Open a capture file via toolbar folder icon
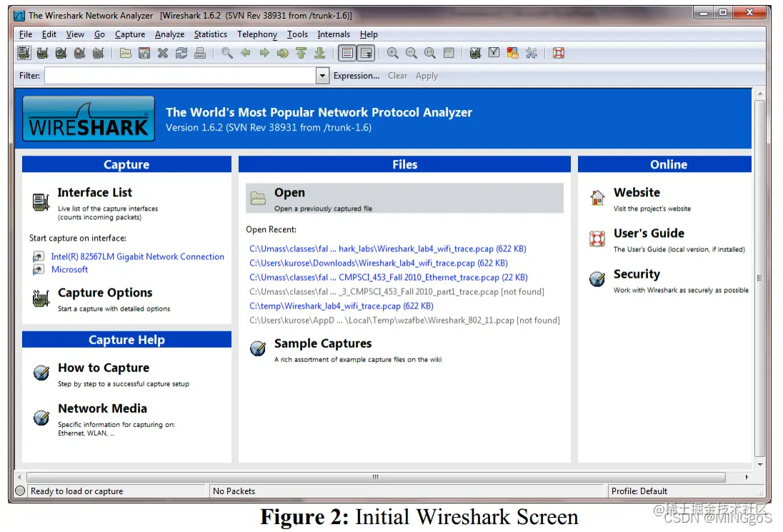 [125, 53]
